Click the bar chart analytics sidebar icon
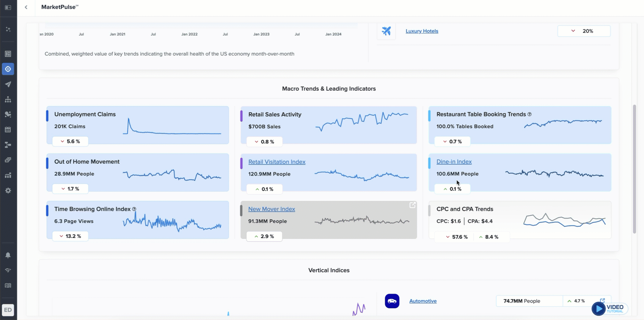Screen dimensions: 644x320 click(8, 175)
